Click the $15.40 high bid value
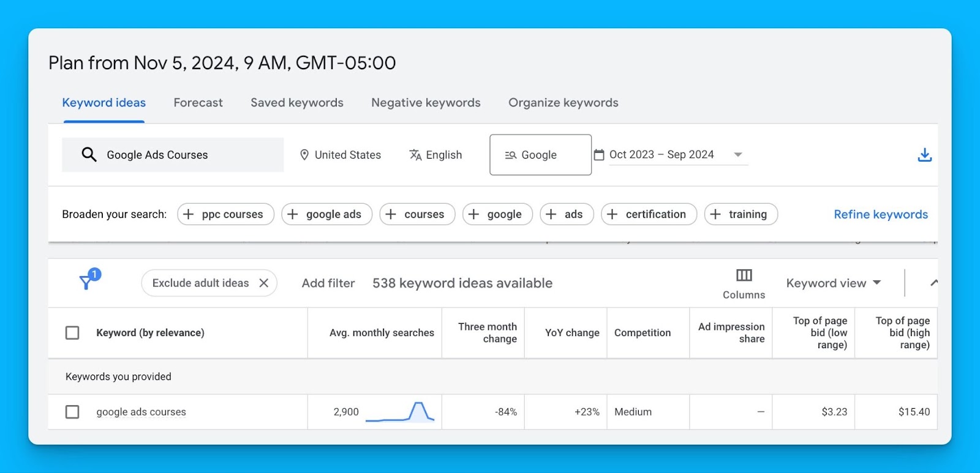 914,412
